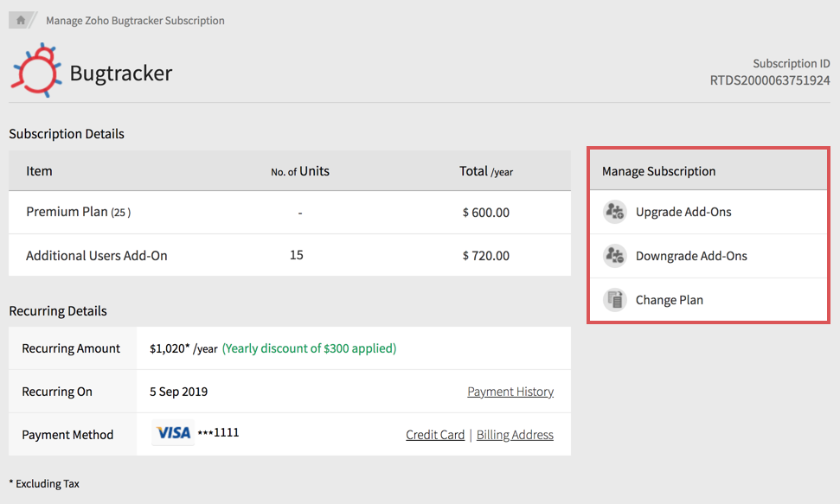Click the Item column header
This screenshot has width=840, height=504.
[39, 171]
